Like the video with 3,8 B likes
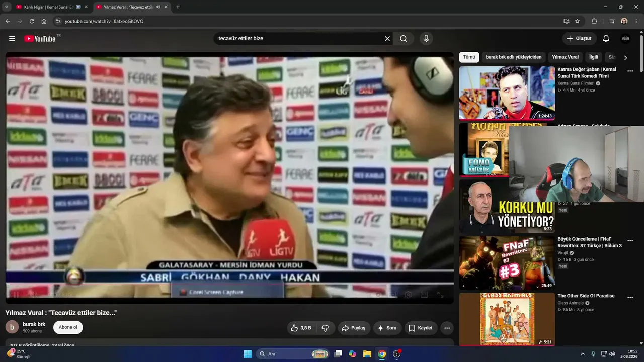Screen dimensions: 644x362 point(301,328)
